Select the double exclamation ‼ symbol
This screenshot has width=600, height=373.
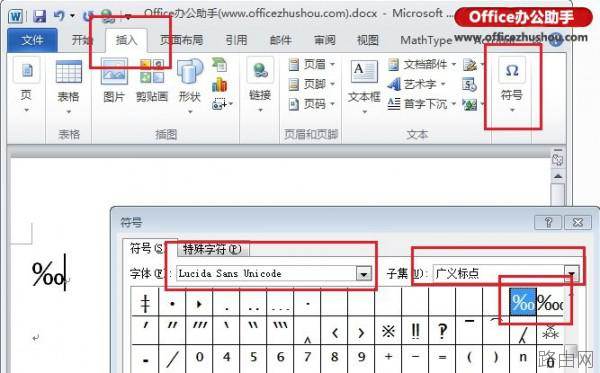point(415,331)
